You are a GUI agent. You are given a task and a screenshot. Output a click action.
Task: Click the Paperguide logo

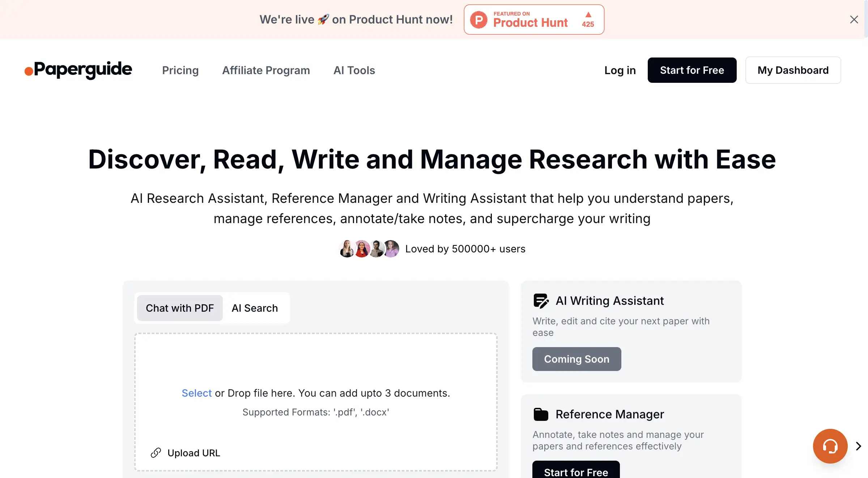77,70
